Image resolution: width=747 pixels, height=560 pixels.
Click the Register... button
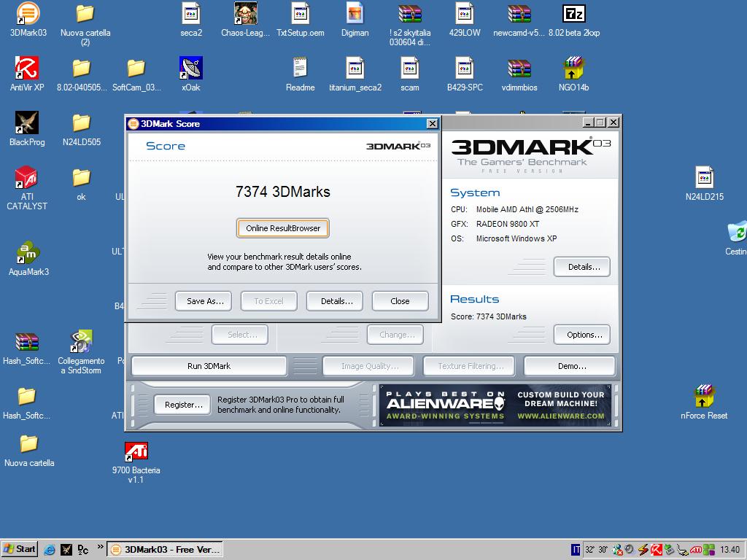point(182,405)
